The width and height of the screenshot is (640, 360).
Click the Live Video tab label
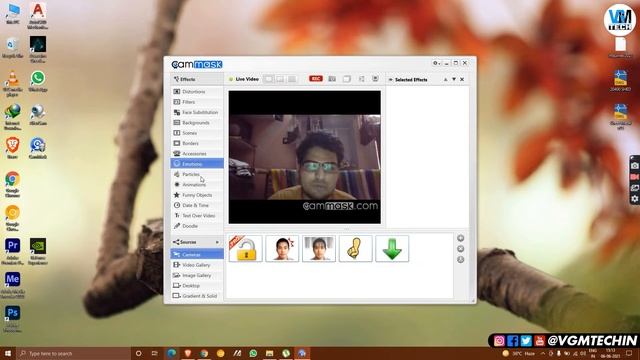point(247,79)
